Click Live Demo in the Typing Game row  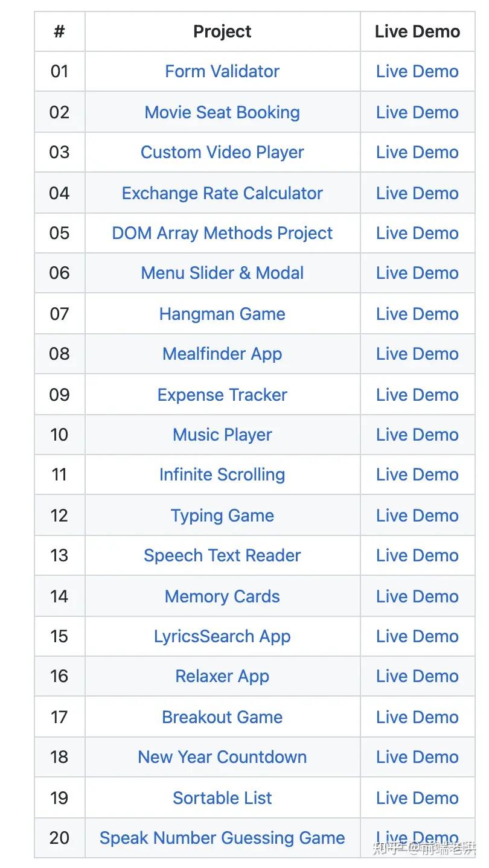[x=417, y=515]
